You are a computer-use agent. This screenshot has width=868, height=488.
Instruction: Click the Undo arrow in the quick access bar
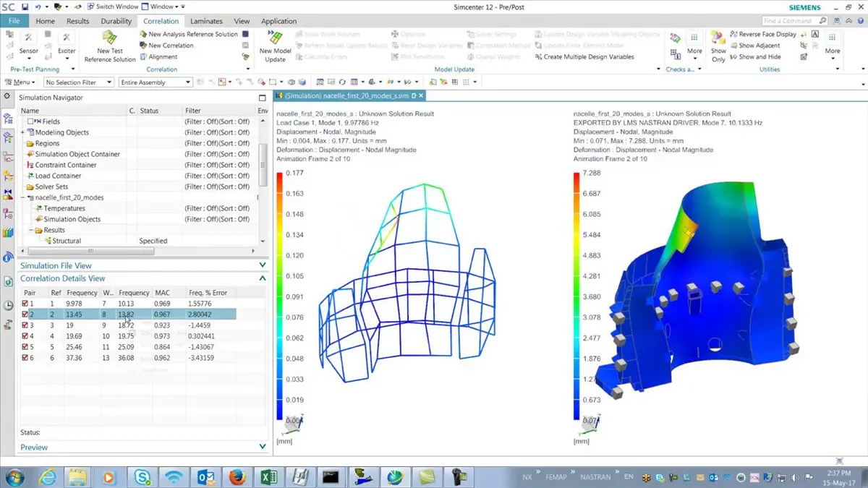pyautogui.click(x=37, y=7)
